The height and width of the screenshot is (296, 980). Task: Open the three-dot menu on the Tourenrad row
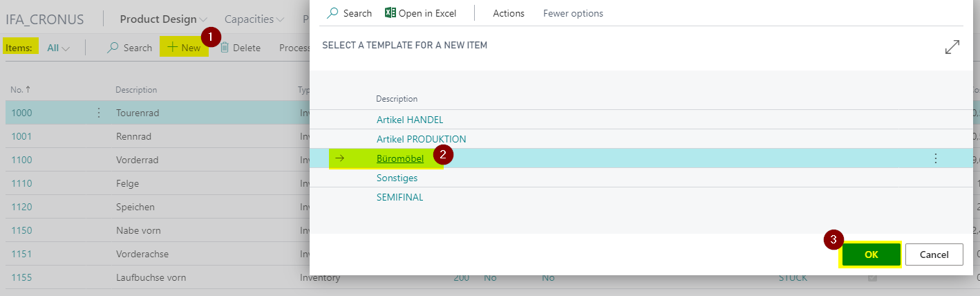pyautogui.click(x=98, y=113)
